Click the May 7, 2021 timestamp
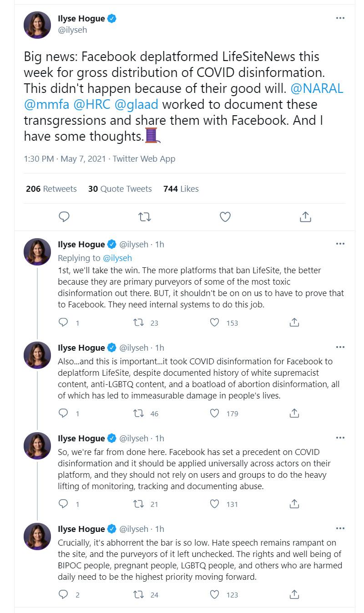Screen dimensions: 364x613 coord(83,159)
